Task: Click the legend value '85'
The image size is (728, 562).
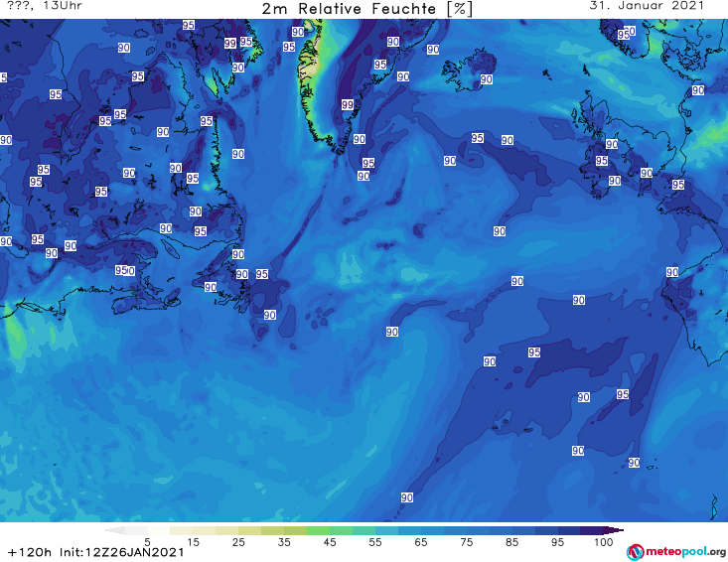Action: 511,542
